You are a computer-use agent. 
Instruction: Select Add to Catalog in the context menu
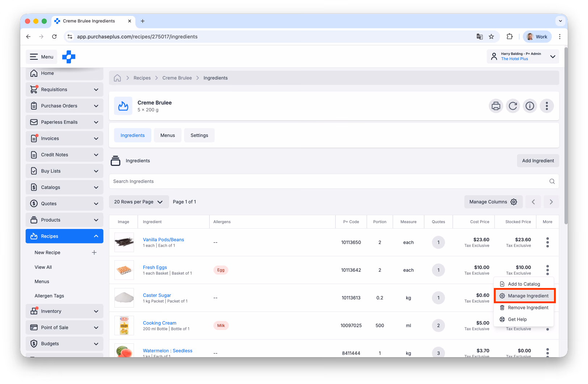tap(524, 284)
